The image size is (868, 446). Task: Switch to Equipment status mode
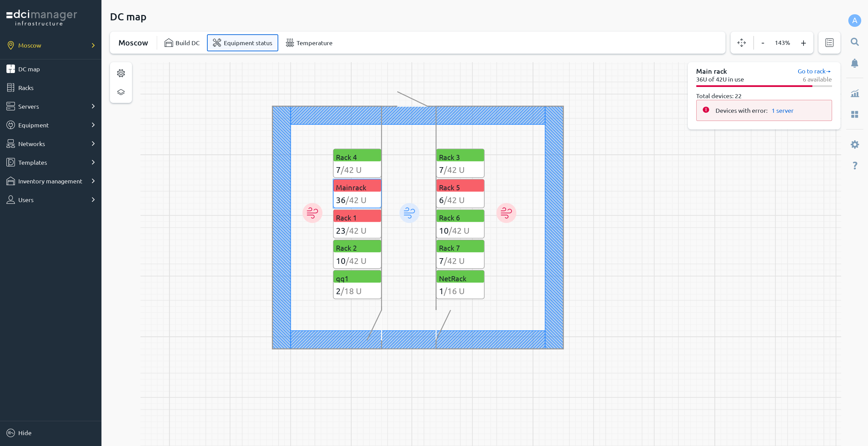coord(242,43)
